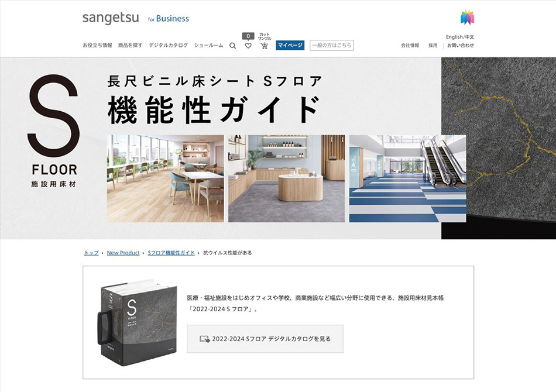Click 一般の方はこちら button
Image resolution: width=556 pixels, height=392 pixels.
pos(331,46)
